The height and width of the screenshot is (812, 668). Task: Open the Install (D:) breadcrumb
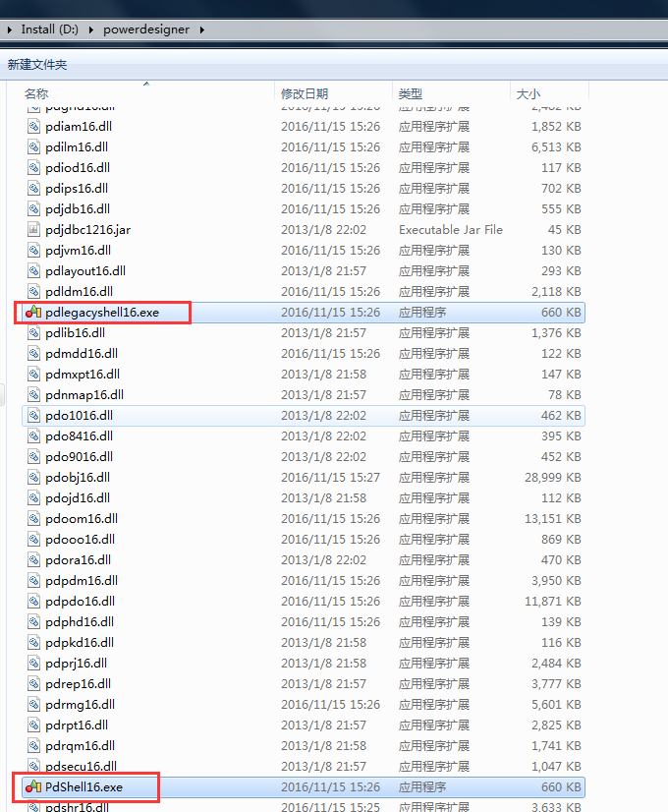50,29
